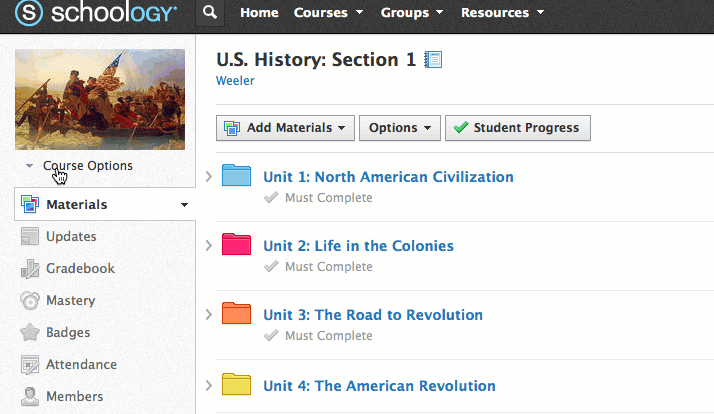This screenshot has width=714, height=414.
Task: Click the Schoology logo
Action: [x=97, y=14]
